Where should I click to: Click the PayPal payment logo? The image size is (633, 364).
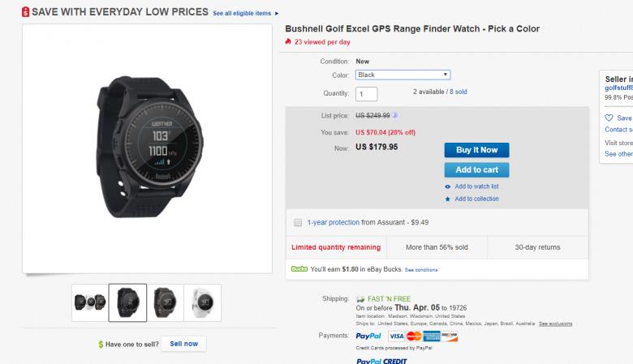[x=368, y=336]
